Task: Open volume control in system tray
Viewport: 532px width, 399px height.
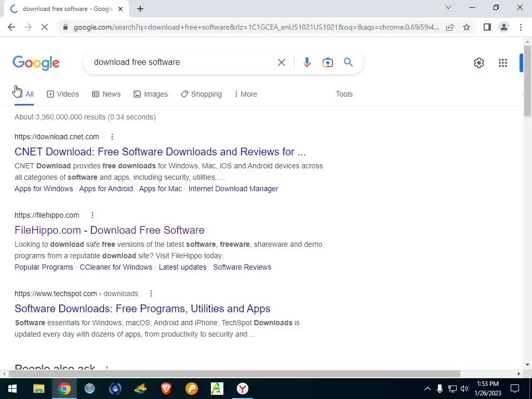Action: coord(465,389)
